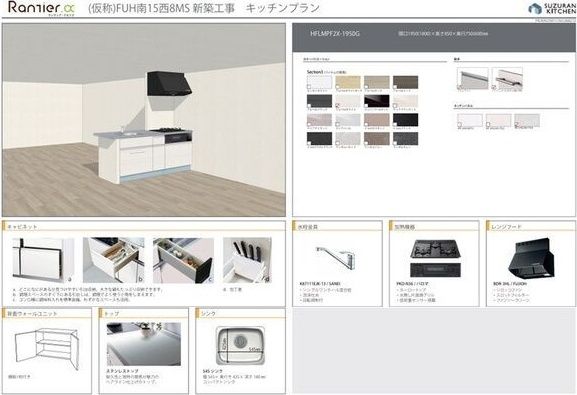Open the FUJIOH black range hood image
Image resolution: width=577 pixels, height=395 pixels.
(531, 258)
